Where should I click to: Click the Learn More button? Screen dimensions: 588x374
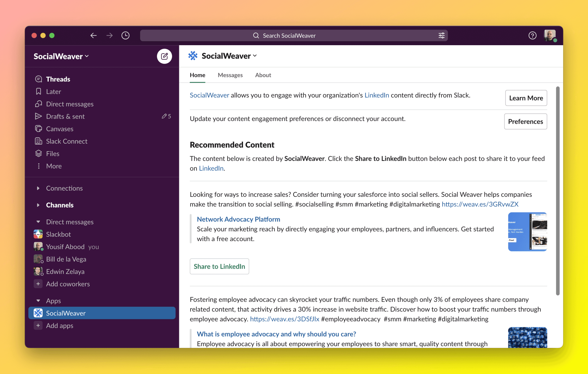pos(526,98)
